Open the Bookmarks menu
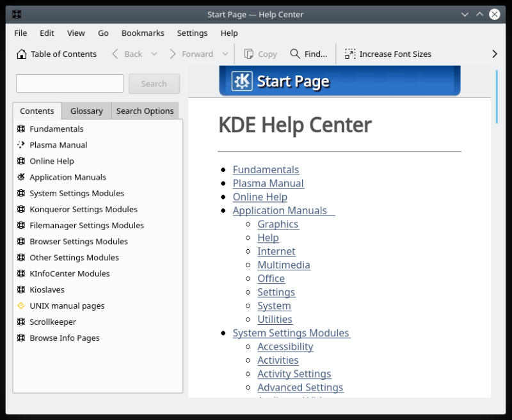This screenshot has width=512, height=420. pos(143,33)
